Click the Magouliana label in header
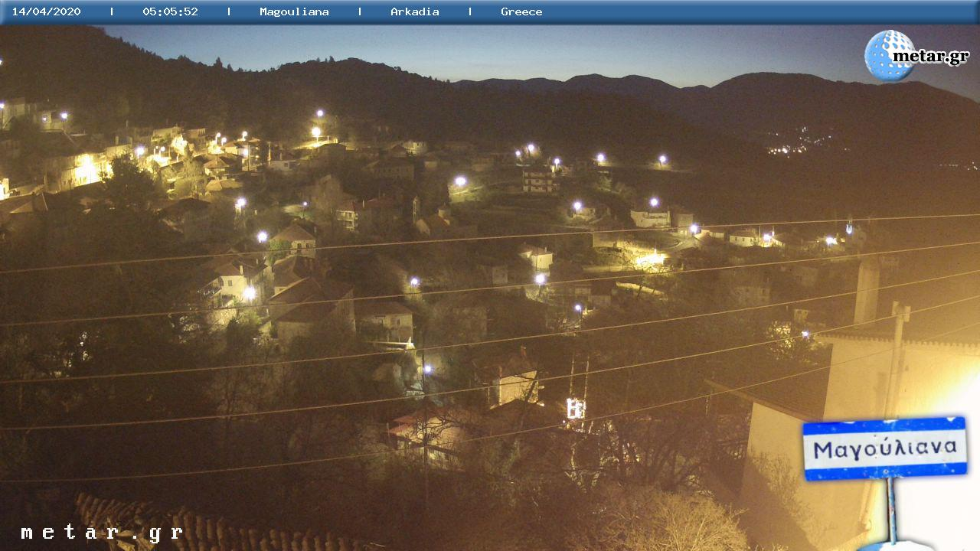This screenshot has width=980, height=551. pos(294,11)
